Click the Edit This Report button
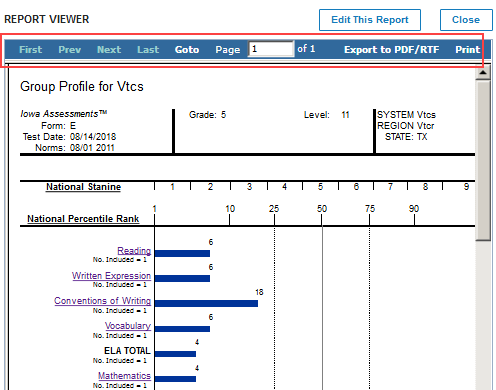The image size is (496, 390). point(370,20)
